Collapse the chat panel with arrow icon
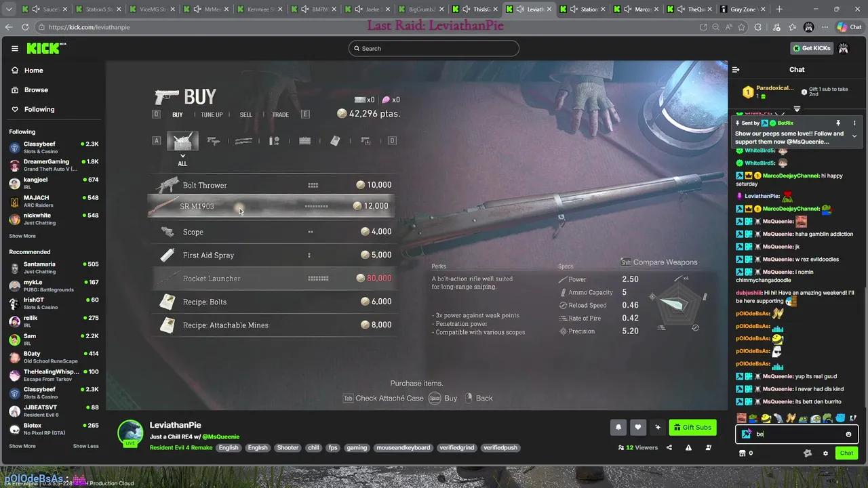868x488 pixels. (736, 69)
